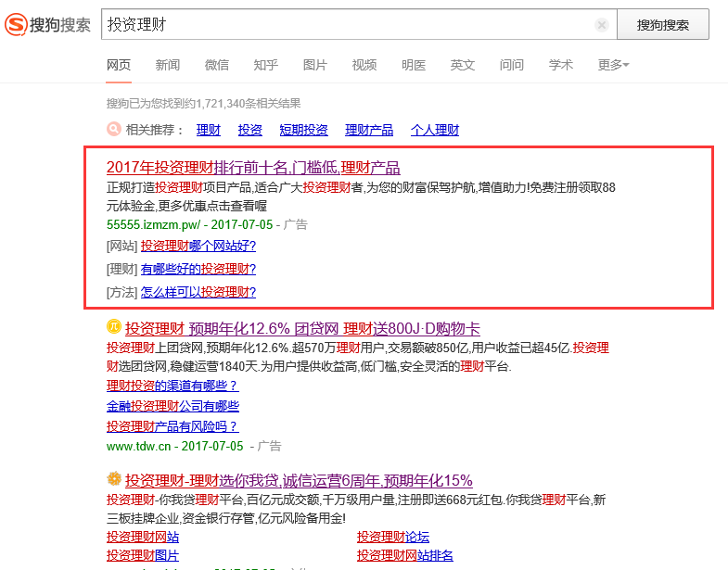Click the yellow 元 icon by 团贷网 result
Viewport: 728px width, 570px height.
pyautogui.click(x=114, y=327)
